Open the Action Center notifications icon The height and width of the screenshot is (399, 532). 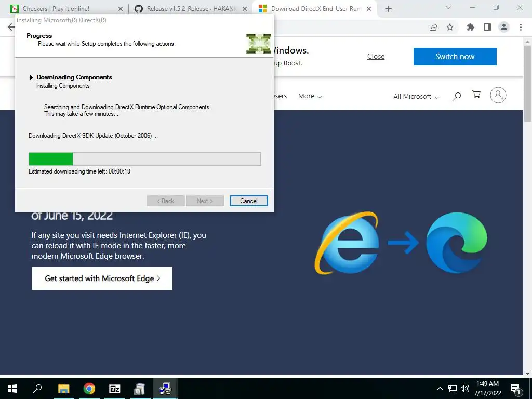tap(515, 389)
